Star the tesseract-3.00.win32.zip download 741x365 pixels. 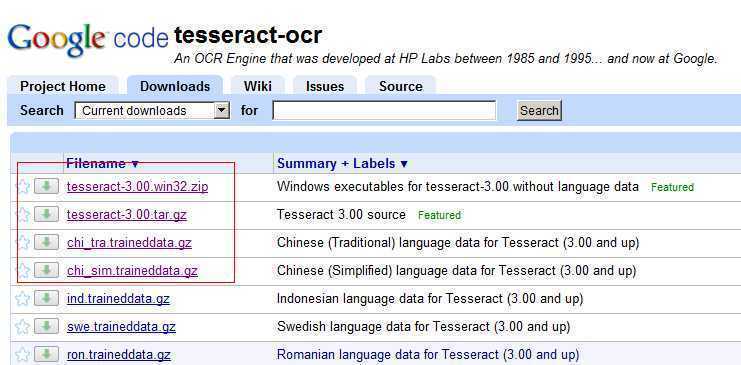tap(23, 187)
